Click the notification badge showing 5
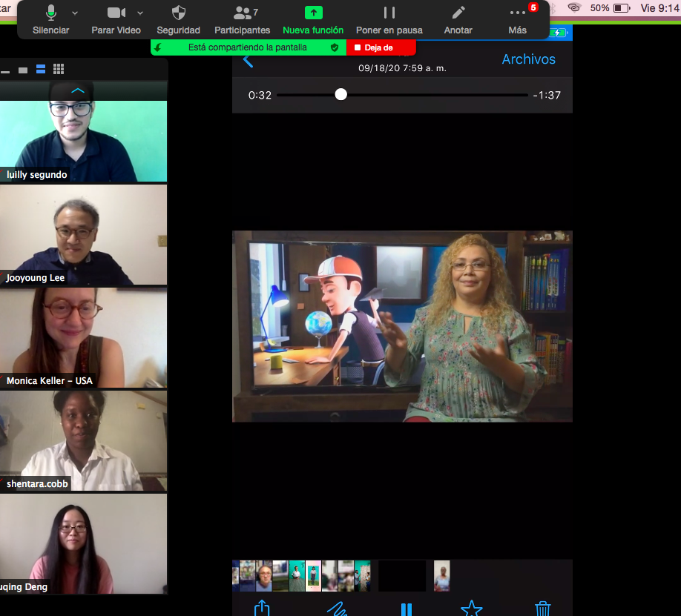This screenshot has height=616, width=681. coord(533,7)
